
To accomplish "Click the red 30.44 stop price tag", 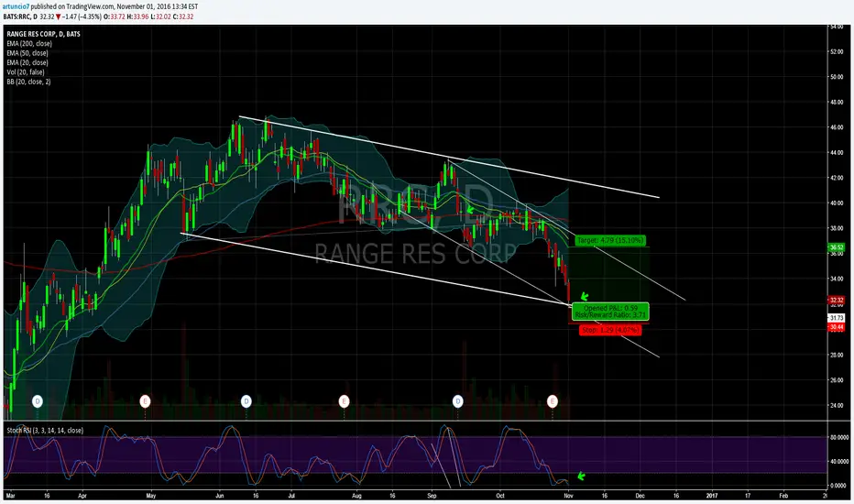I will coord(836,327).
